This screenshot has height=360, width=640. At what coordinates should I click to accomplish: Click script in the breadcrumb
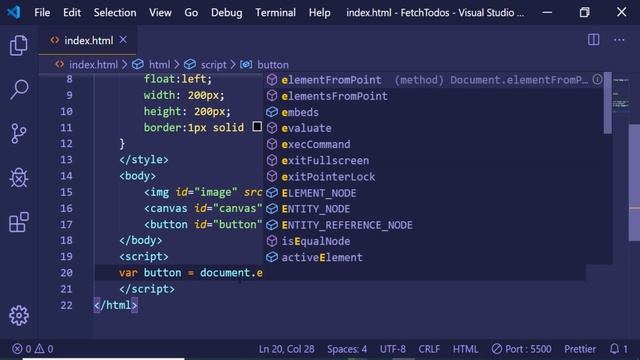[213, 64]
